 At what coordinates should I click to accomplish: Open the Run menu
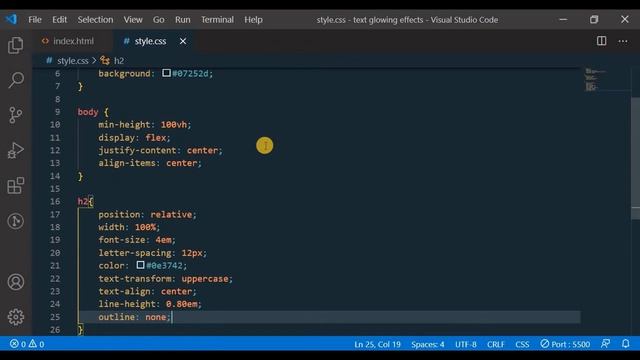tap(182, 20)
